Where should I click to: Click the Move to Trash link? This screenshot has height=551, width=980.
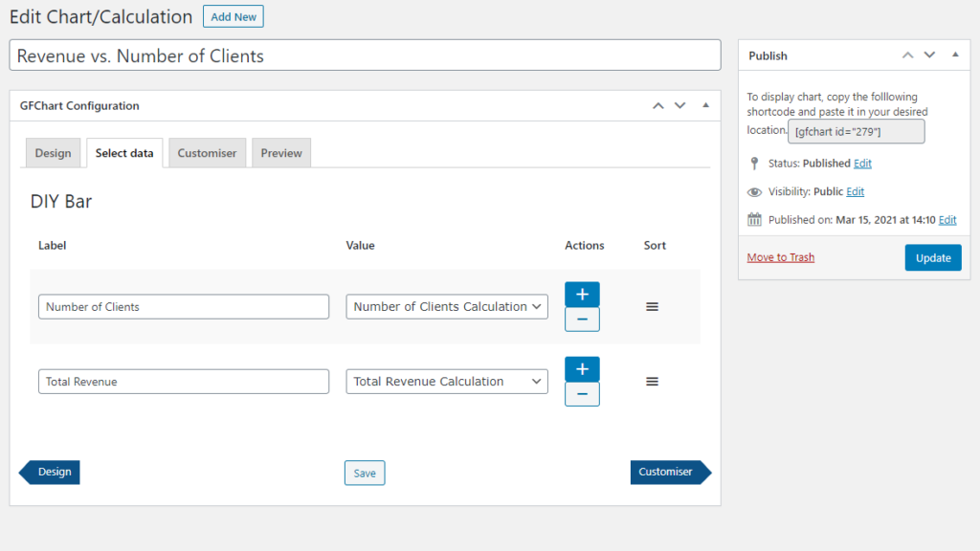(781, 257)
